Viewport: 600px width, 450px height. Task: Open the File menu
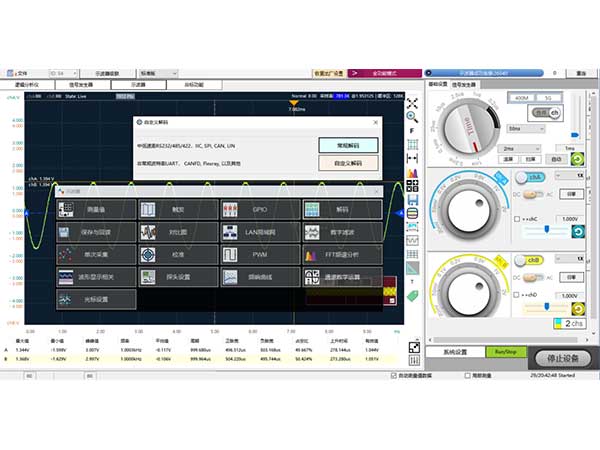tap(18, 73)
